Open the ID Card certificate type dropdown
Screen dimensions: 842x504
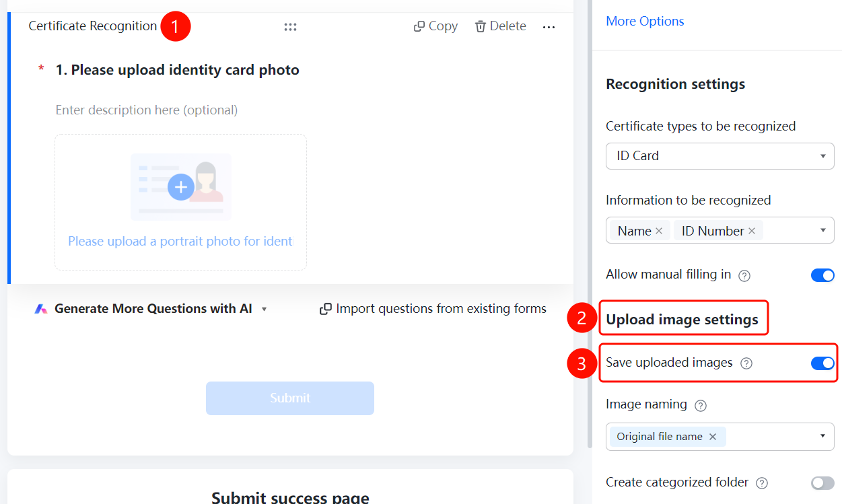(720, 156)
